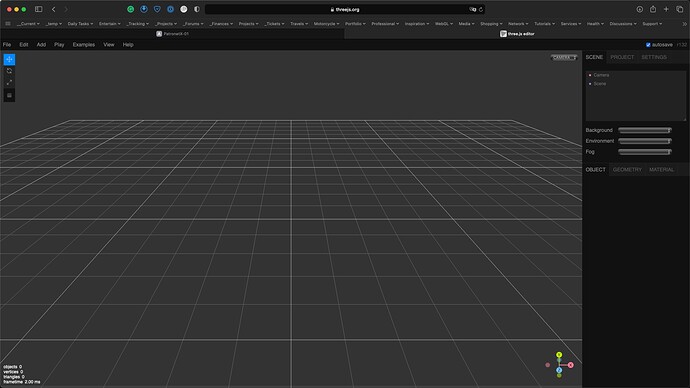690x388 pixels.
Task: Go back in Safari history
Action: pos(54,9)
